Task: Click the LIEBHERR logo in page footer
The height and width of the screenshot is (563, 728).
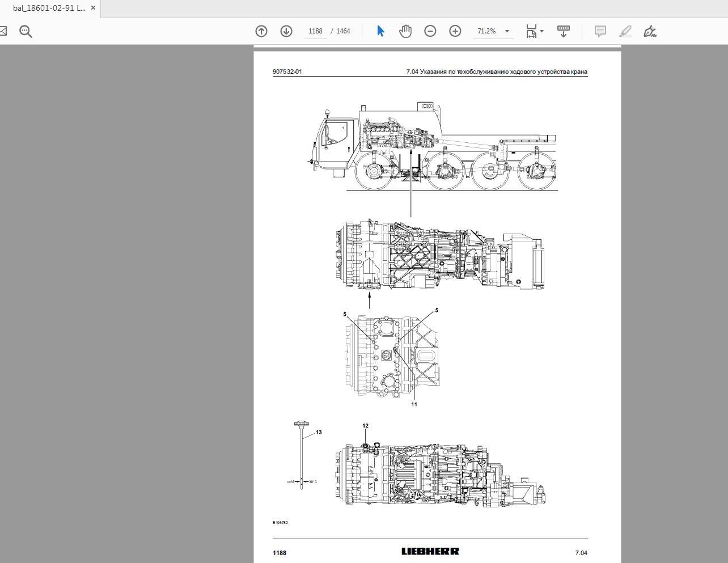Action: point(430,551)
